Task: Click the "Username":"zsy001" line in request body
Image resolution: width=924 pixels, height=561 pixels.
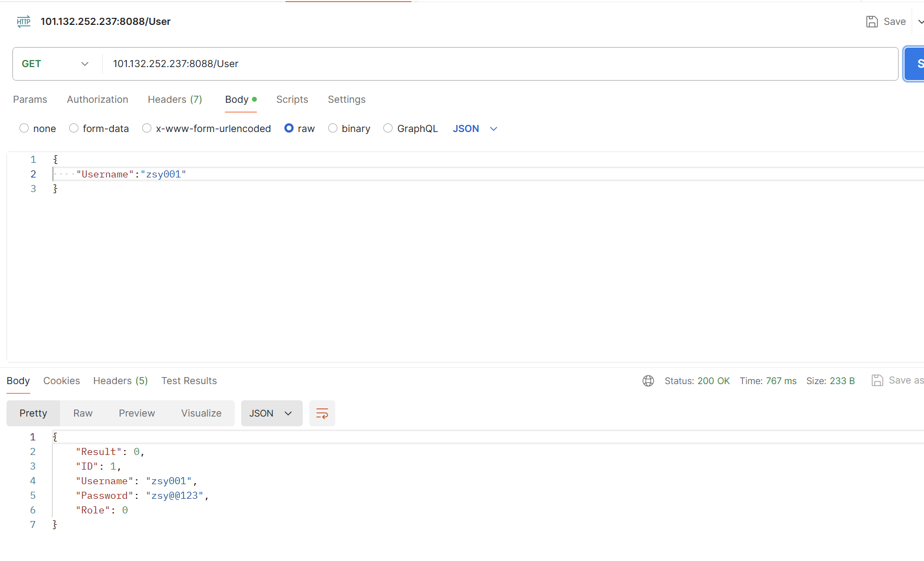Action: pyautogui.click(x=131, y=174)
